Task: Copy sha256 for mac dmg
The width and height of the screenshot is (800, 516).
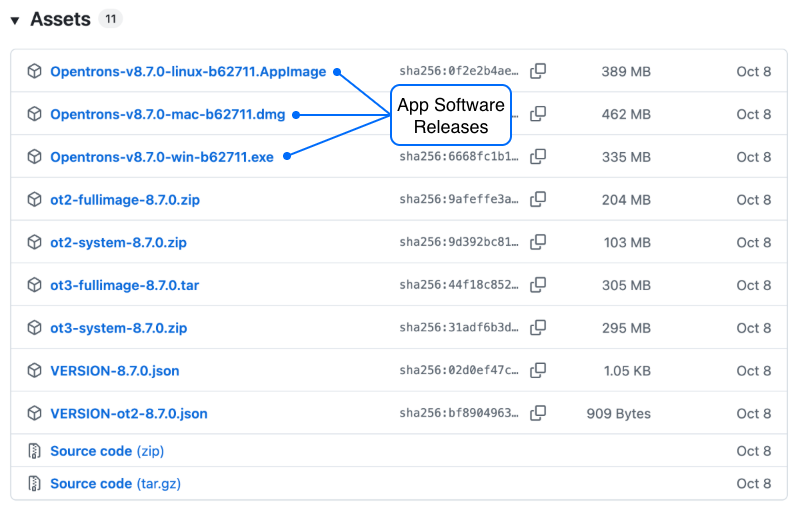Action: 538,114
